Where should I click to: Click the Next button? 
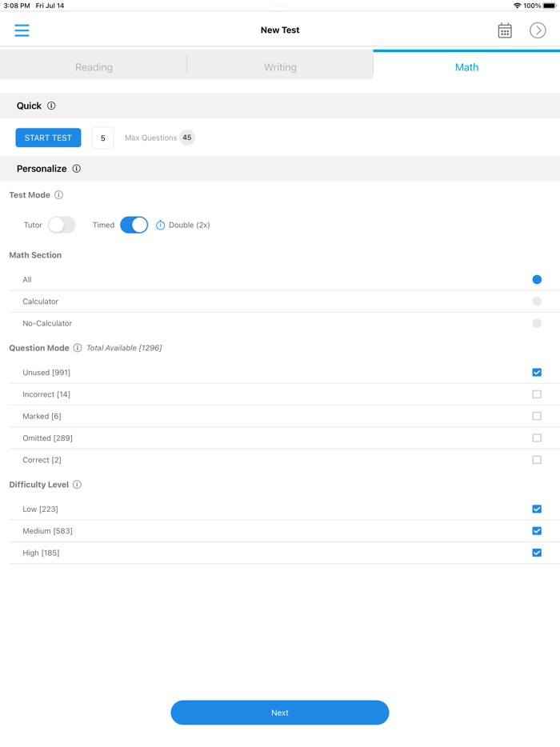point(280,713)
